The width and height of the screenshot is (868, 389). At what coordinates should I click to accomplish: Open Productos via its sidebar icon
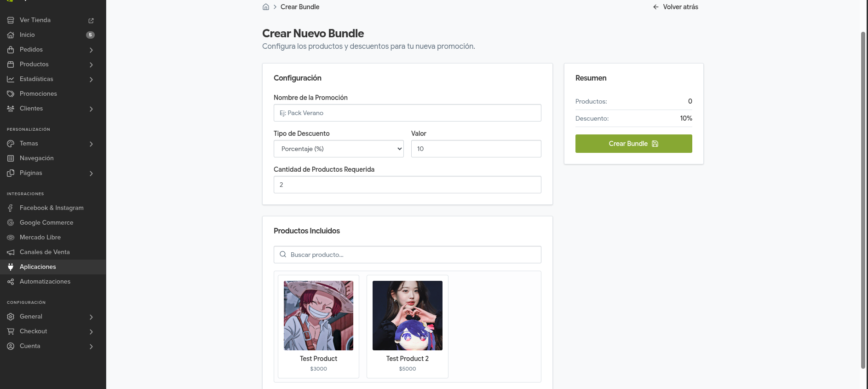pyautogui.click(x=10, y=64)
